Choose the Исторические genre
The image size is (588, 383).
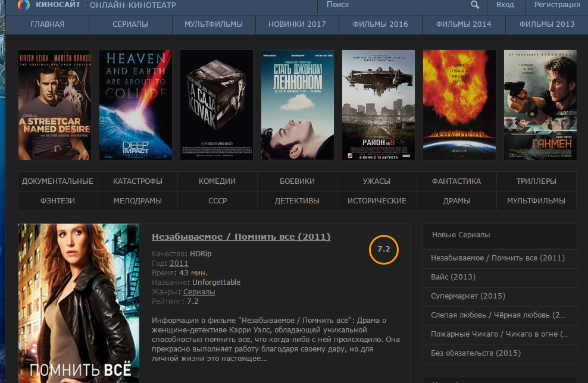click(377, 201)
